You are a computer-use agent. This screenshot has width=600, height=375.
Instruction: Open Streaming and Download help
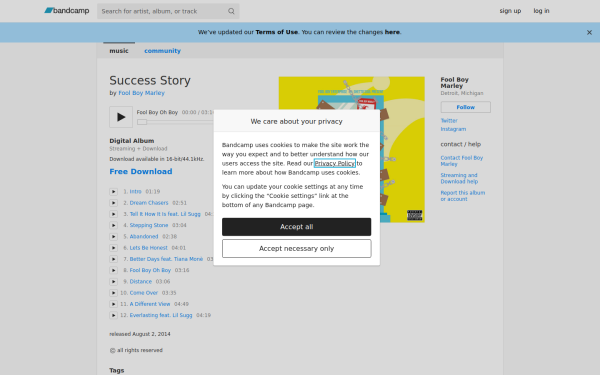point(459,178)
